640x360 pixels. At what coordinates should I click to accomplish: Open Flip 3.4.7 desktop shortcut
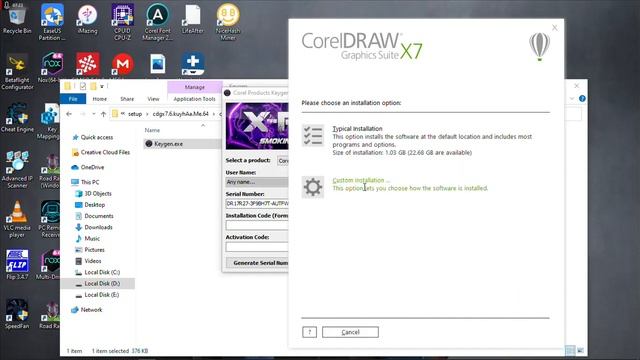click(17, 264)
